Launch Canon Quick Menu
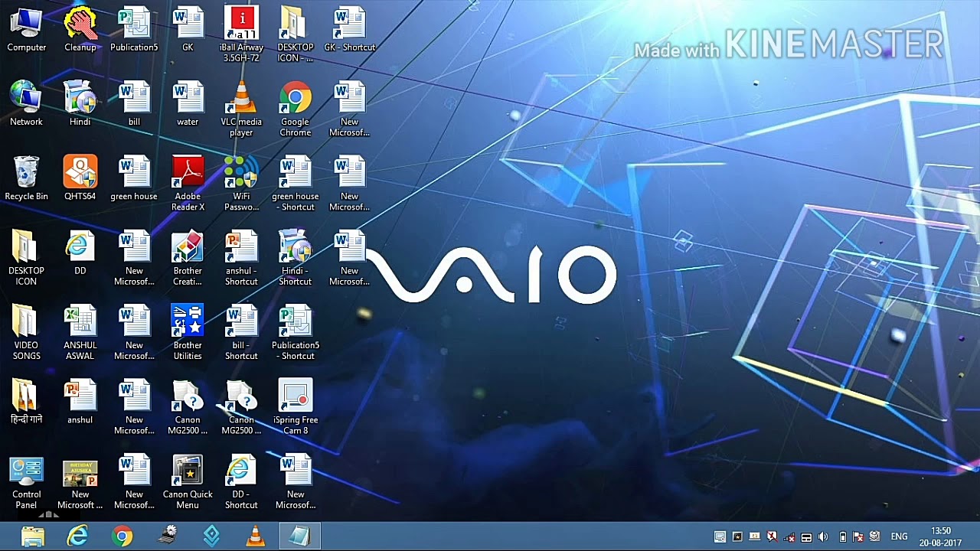 [188, 482]
